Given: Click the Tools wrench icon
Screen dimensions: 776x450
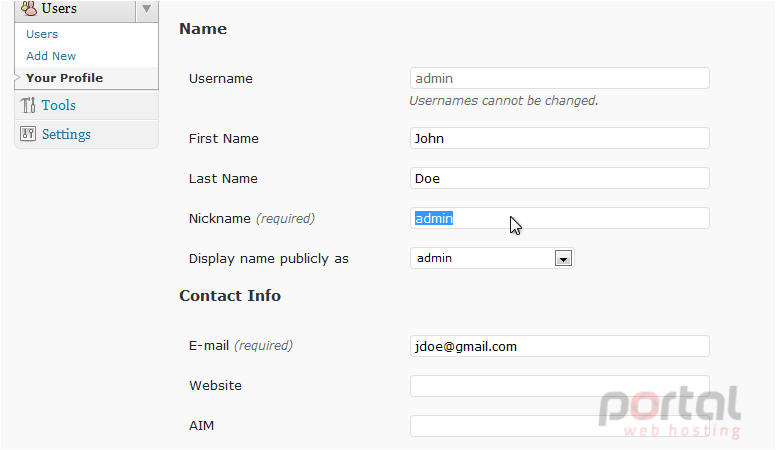Looking at the screenshot, I should (x=28, y=105).
